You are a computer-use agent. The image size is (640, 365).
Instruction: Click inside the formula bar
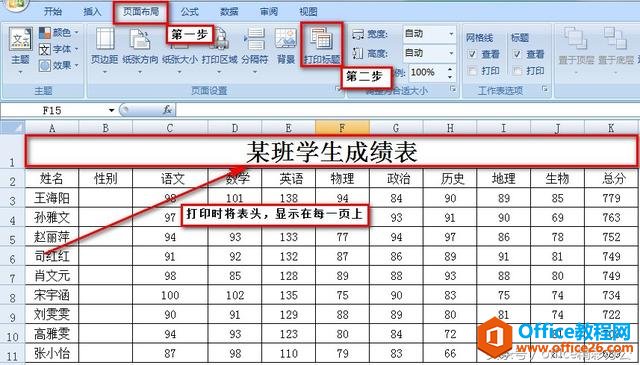407,110
